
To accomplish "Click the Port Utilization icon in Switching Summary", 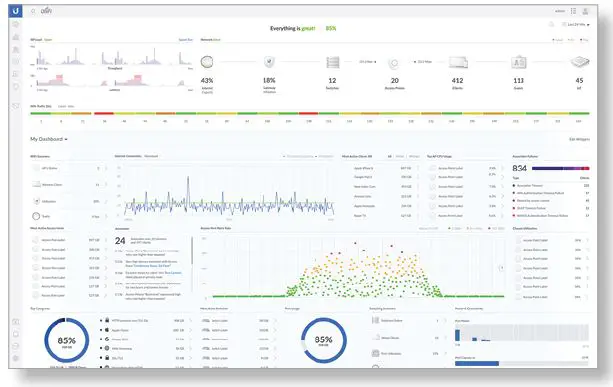I will [375, 353].
